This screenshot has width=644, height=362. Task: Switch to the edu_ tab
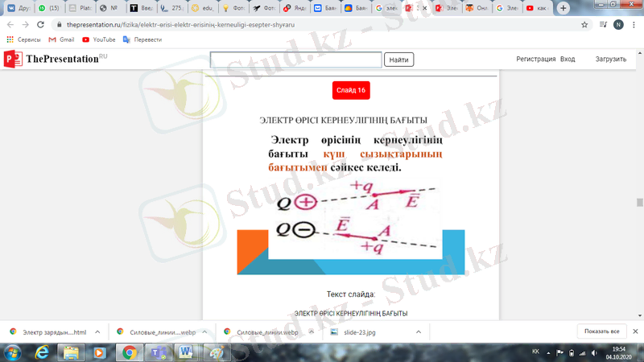pyautogui.click(x=203, y=8)
